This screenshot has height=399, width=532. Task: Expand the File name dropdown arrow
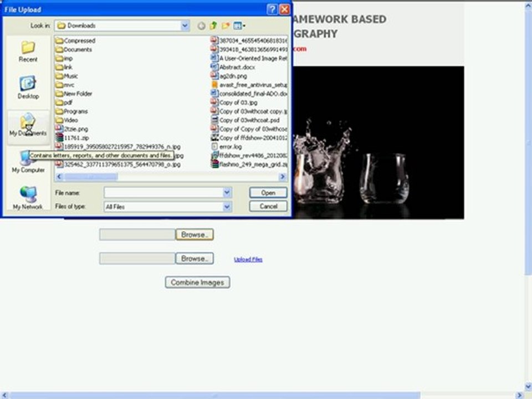(227, 193)
